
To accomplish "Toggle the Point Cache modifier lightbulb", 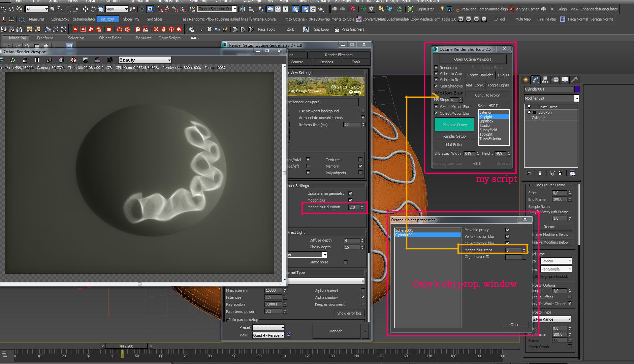I will click(x=529, y=107).
